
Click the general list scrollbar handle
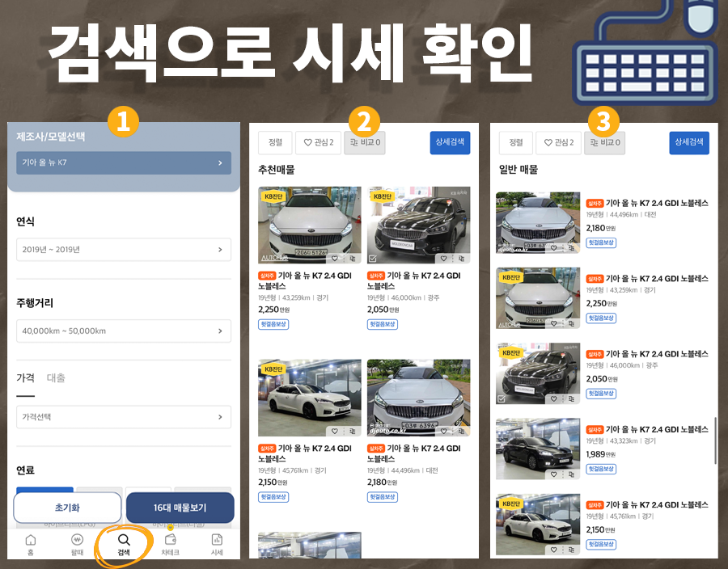[x=715, y=440]
